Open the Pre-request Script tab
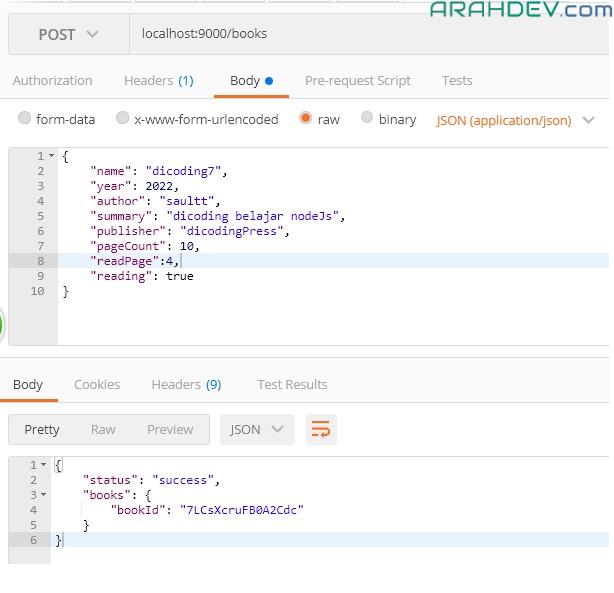The width and height of the screenshot is (614, 593). pos(357,80)
